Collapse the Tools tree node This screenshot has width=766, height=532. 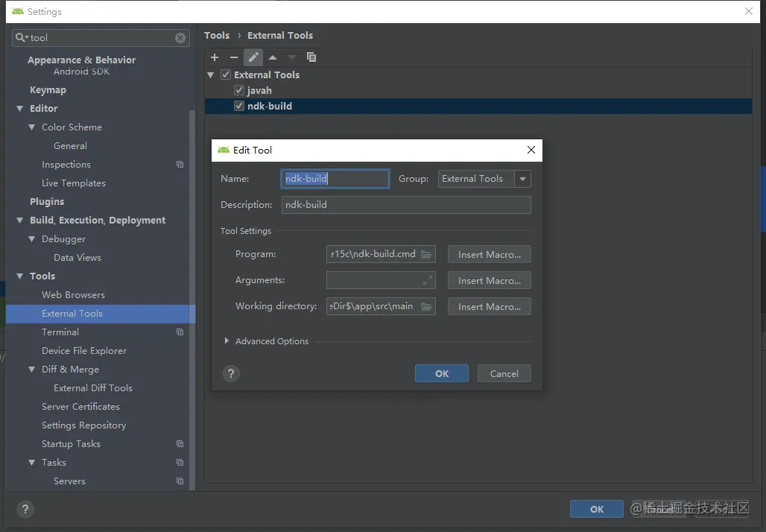(20, 276)
